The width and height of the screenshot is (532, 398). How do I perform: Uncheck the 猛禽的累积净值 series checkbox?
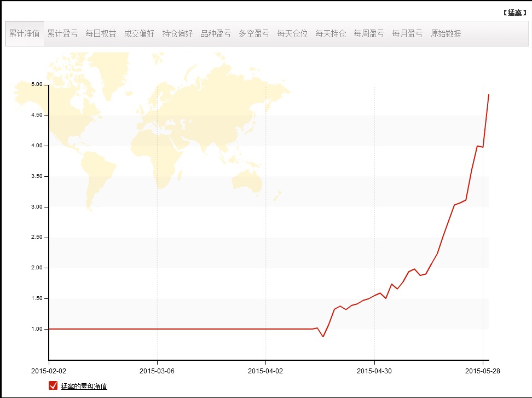click(x=53, y=385)
